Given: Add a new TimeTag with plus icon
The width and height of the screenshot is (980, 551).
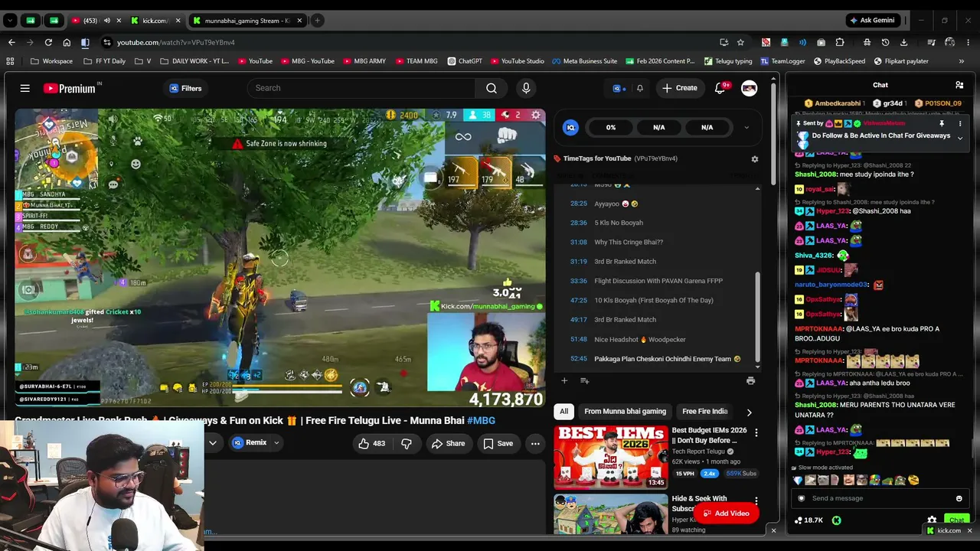Looking at the screenshot, I should click(564, 380).
